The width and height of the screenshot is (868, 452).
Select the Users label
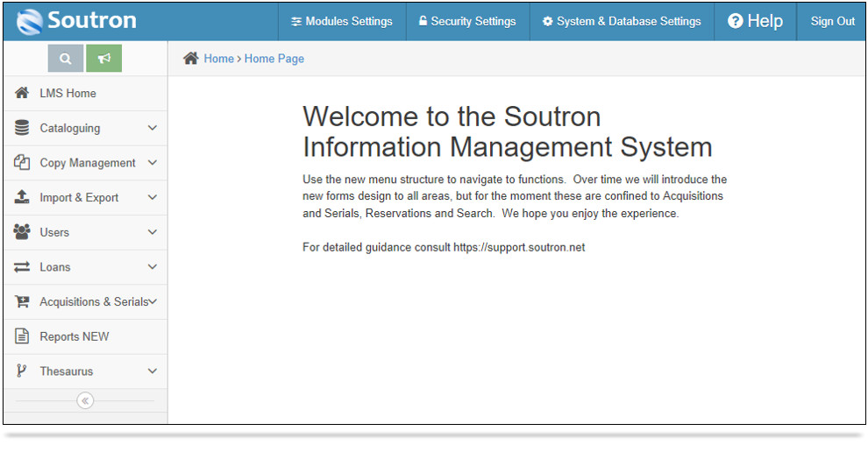coord(54,232)
